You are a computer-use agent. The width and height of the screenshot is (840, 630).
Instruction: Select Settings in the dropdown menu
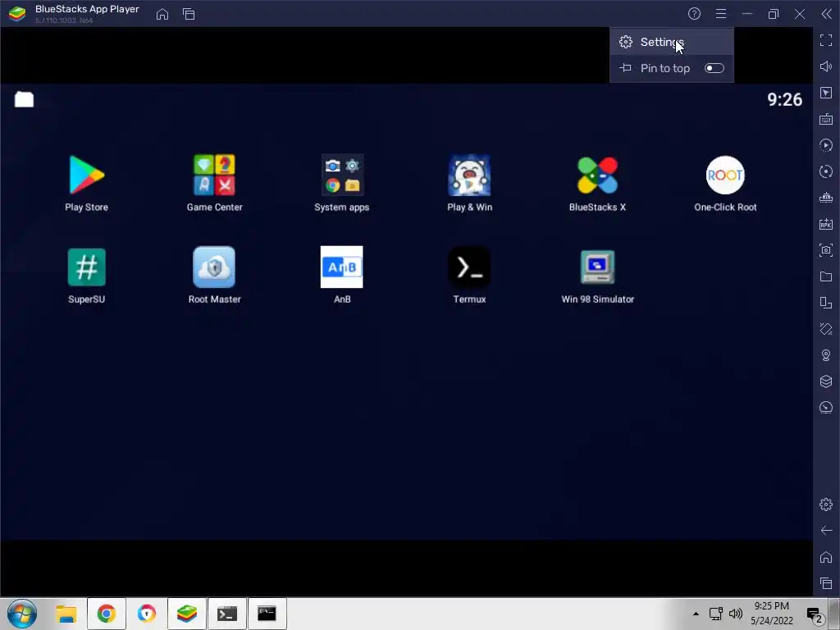pos(671,42)
